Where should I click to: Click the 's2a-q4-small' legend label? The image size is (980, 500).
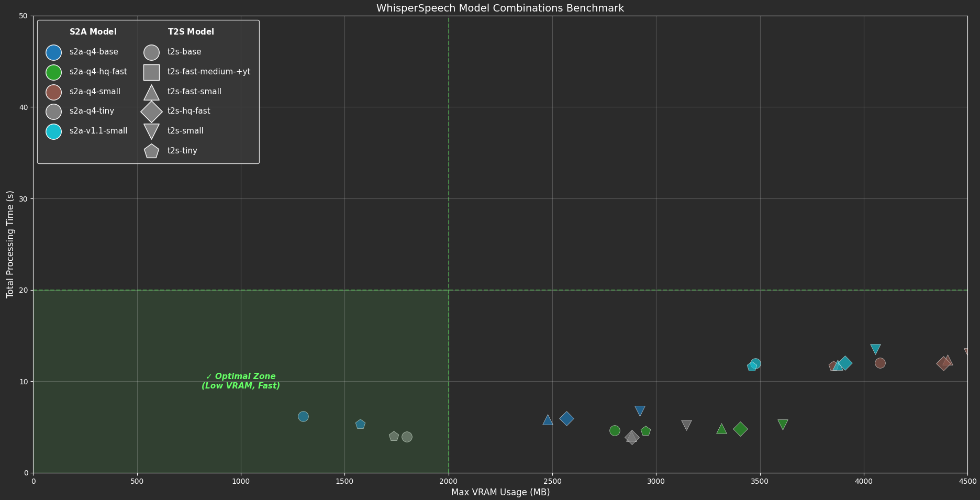(x=95, y=92)
